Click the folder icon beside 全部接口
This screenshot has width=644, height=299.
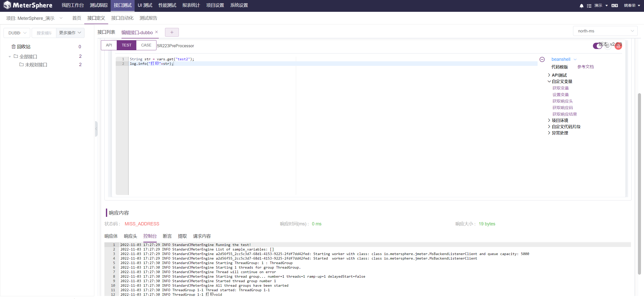coord(15,56)
